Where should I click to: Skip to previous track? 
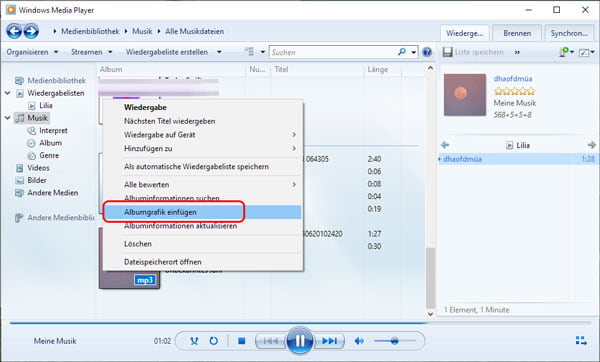[271, 341]
